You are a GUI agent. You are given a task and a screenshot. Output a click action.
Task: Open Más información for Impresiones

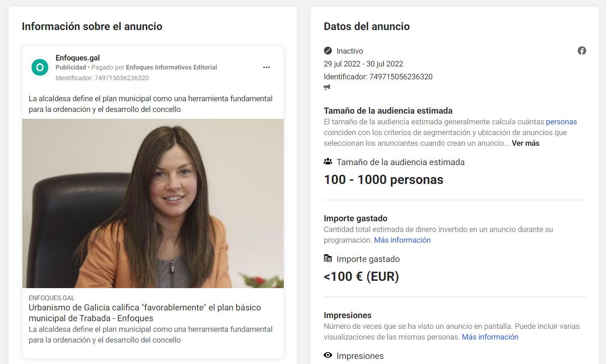490,337
